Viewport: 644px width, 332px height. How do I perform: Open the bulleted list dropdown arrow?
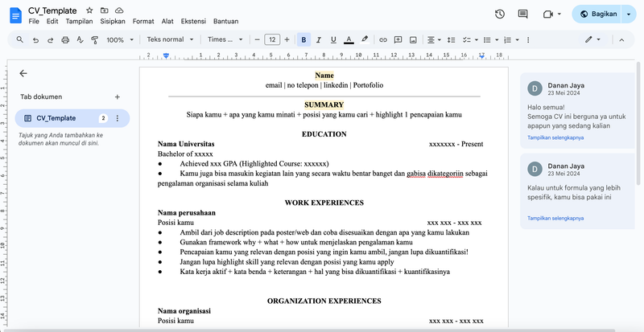497,40
